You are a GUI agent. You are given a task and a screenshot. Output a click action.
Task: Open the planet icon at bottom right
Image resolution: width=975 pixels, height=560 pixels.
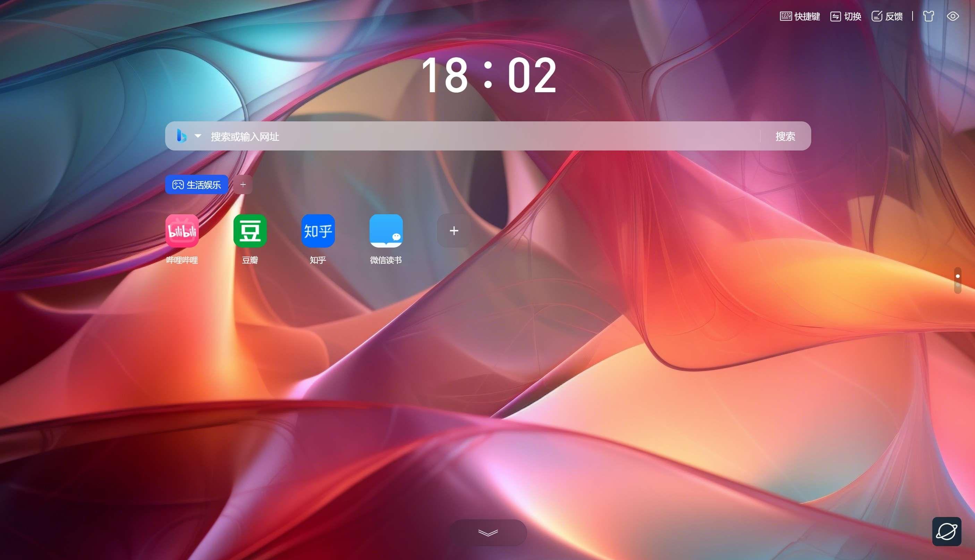[947, 532]
